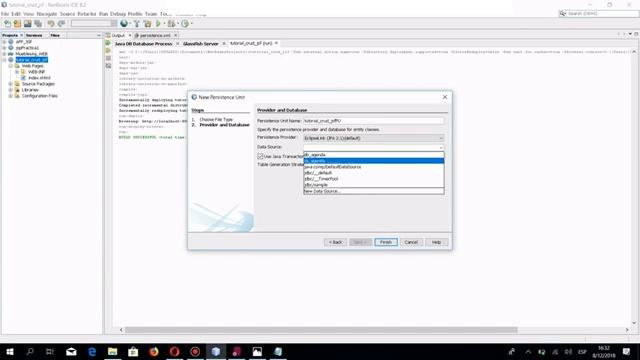Switch to NetBeans cube icon on taskbar
This screenshot has height=360, width=640.
216,351
